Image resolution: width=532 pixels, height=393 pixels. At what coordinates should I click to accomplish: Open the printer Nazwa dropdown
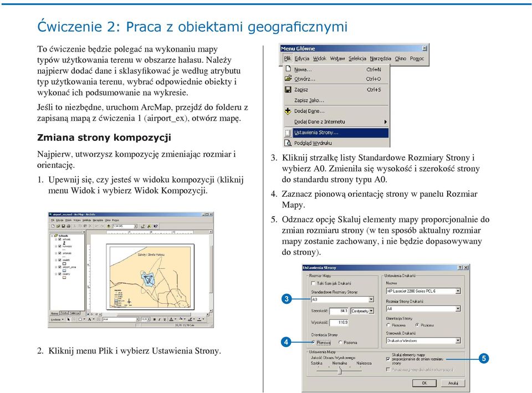(x=458, y=291)
